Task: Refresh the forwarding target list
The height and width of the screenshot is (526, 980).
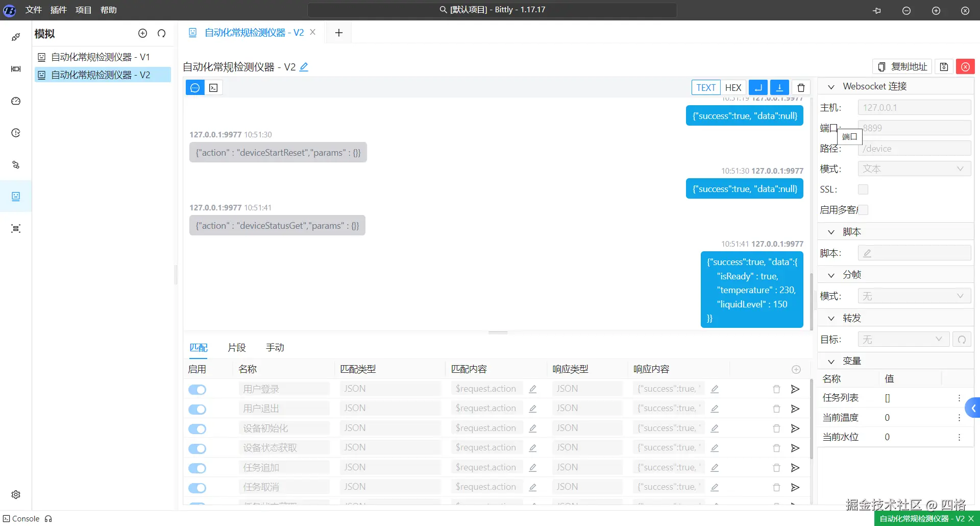Action: (x=962, y=340)
